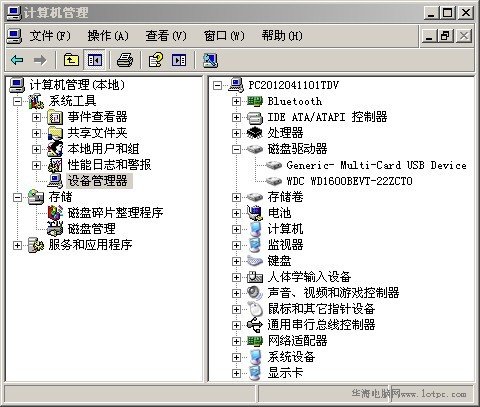Select 计算机管理(本地) root item

pyautogui.click(x=77, y=85)
